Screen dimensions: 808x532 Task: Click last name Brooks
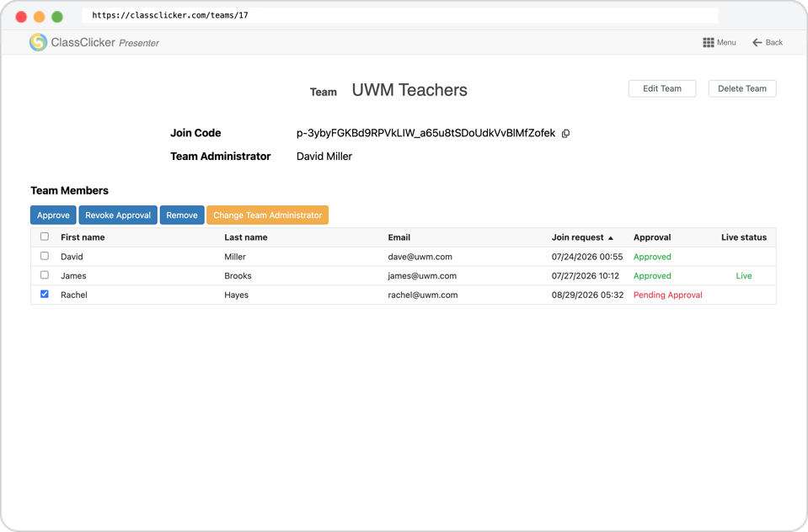238,275
